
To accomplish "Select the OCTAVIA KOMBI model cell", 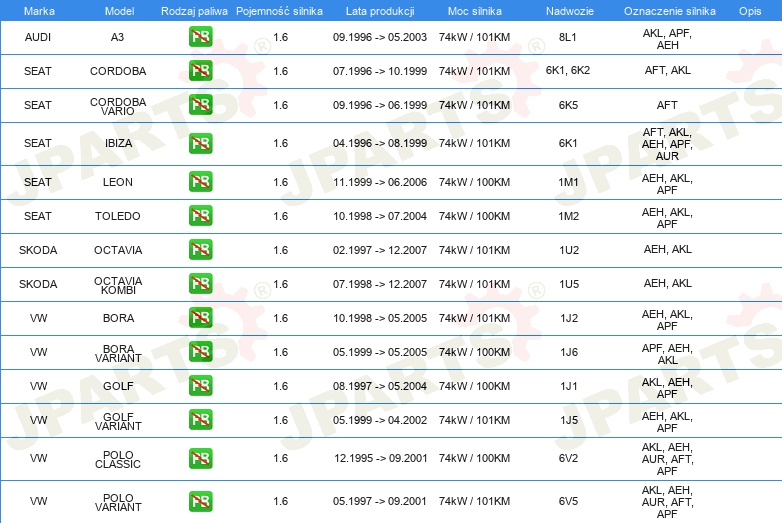I will pyautogui.click(x=118, y=285).
